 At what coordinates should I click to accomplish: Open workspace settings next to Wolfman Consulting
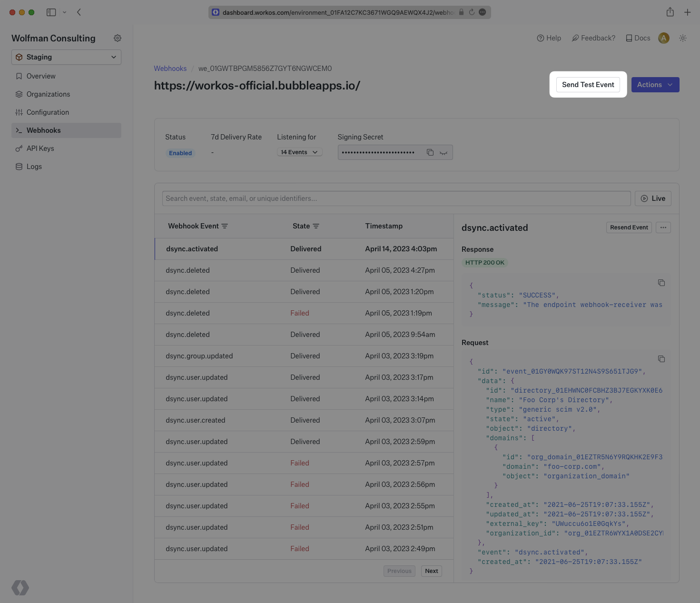click(118, 38)
